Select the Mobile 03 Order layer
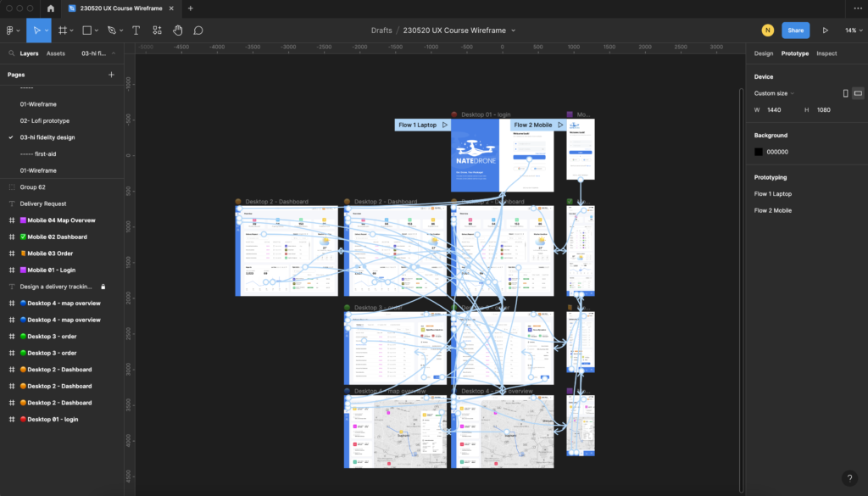Viewport: 868px width, 496px height. 51,254
